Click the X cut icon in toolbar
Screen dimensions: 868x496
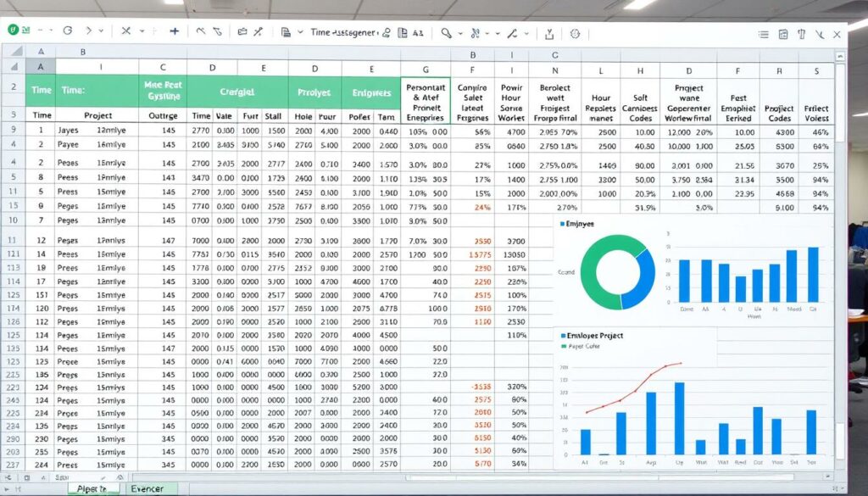click(126, 31)
